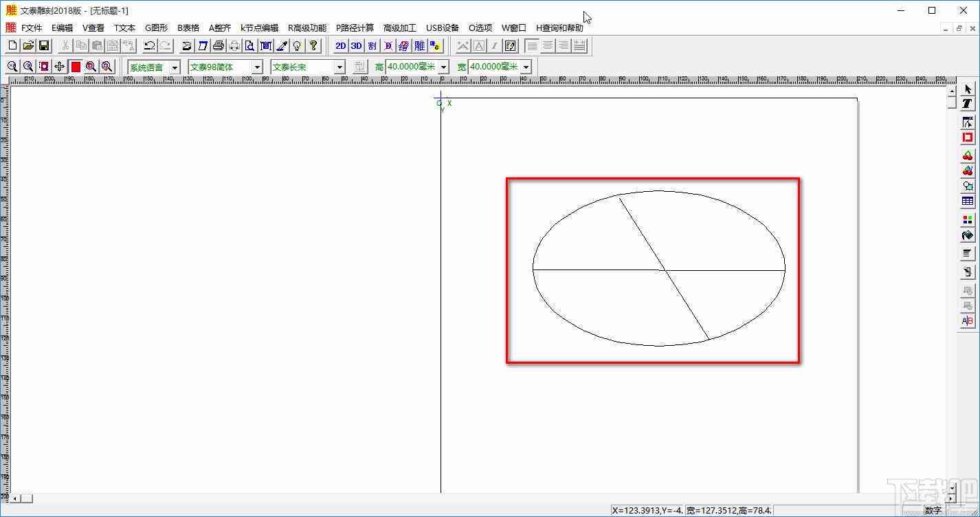Open the 文泰长宋 font dropdown
The image size is (980, 517).
339,67
